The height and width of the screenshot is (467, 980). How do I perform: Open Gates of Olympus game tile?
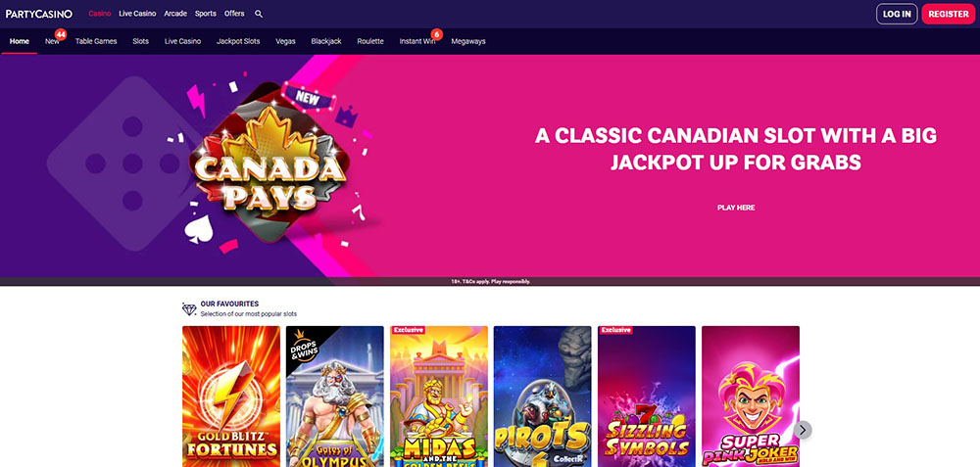335,397
